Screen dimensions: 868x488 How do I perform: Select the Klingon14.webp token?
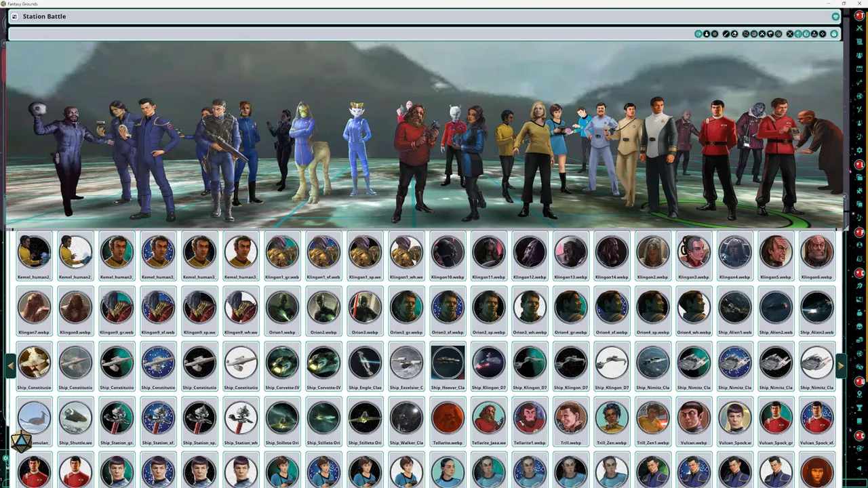click(612, 256)
